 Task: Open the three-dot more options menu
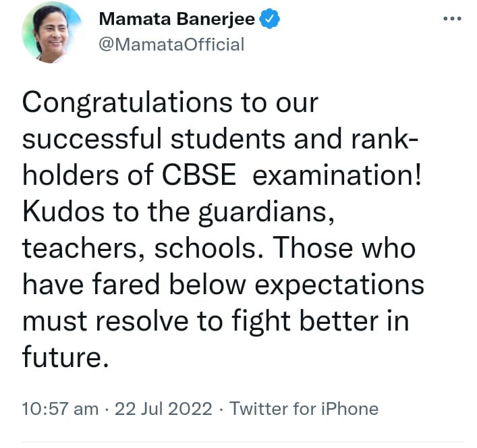(452, 19)
